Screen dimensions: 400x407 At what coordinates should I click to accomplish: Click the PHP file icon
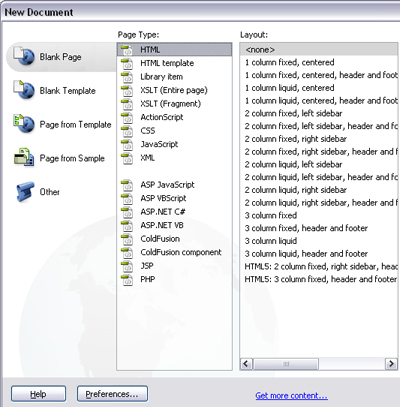[127, 280]
